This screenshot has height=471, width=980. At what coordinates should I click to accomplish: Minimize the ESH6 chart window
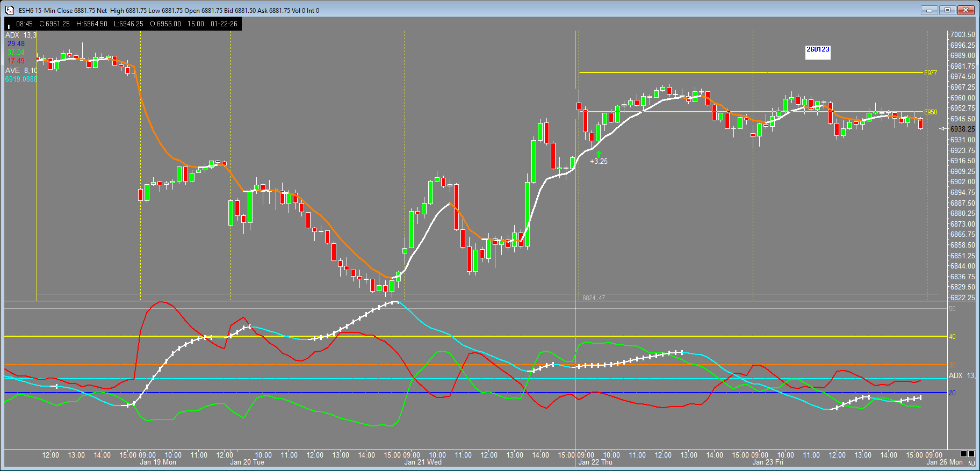(x=929, y=10)
